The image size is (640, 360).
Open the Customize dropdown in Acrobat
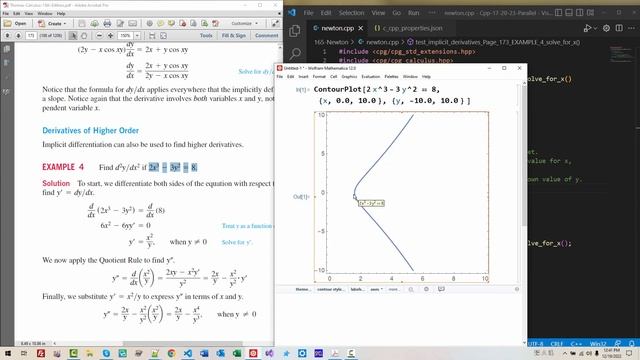tap(244, 24)
